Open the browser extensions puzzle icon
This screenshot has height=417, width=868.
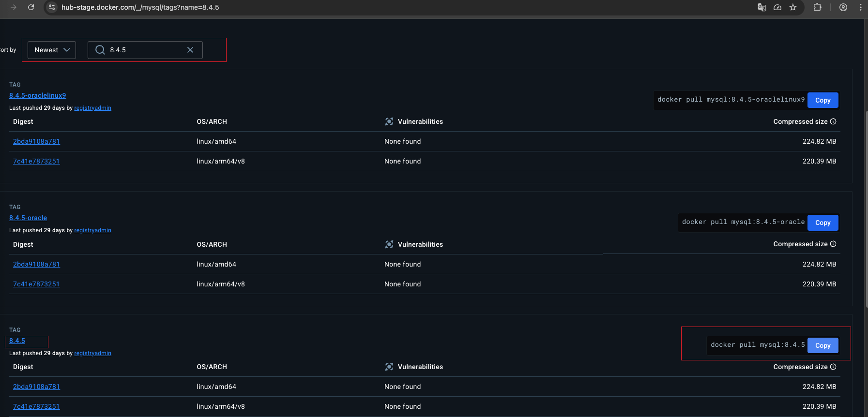818,7
